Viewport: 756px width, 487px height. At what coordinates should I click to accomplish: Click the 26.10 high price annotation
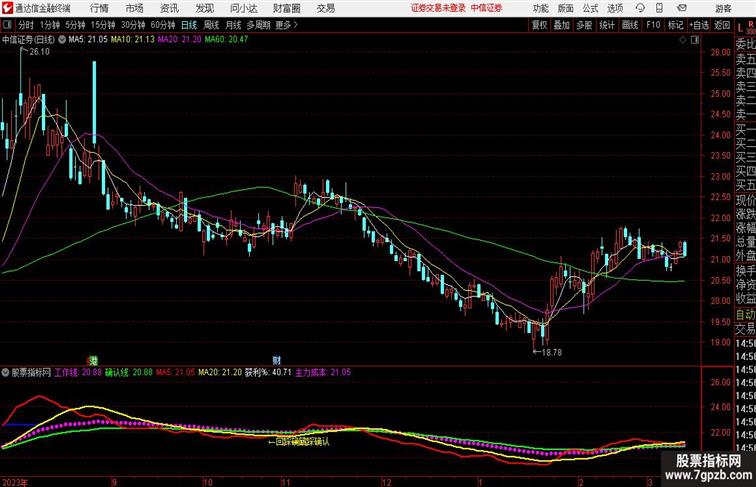coord(39,52)
